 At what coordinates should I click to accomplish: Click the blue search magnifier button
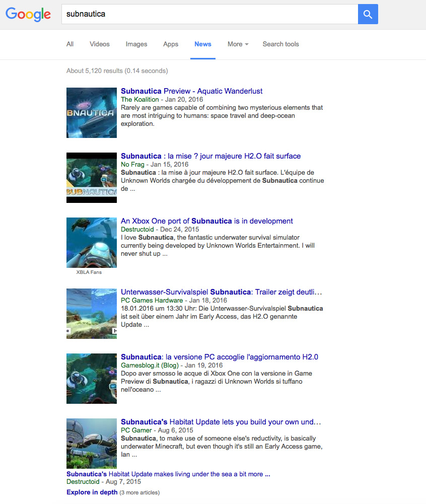point(368,14)
